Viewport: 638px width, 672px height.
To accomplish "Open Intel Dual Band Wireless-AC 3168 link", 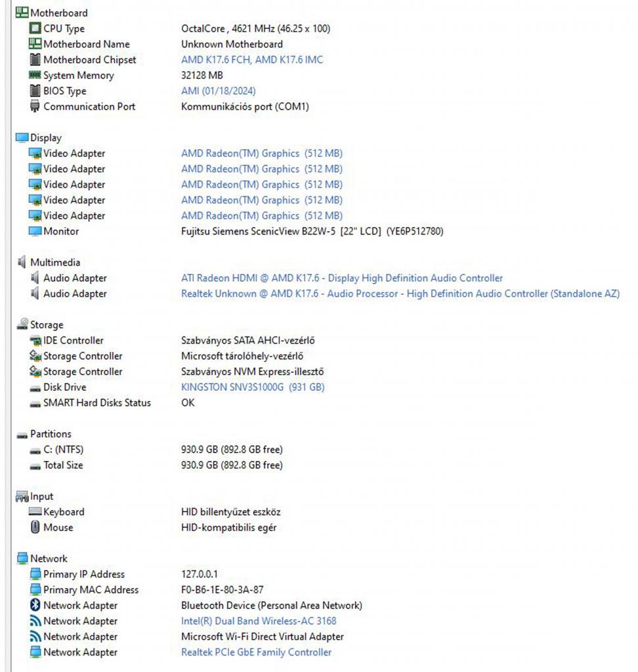I will tap(259, 621).
